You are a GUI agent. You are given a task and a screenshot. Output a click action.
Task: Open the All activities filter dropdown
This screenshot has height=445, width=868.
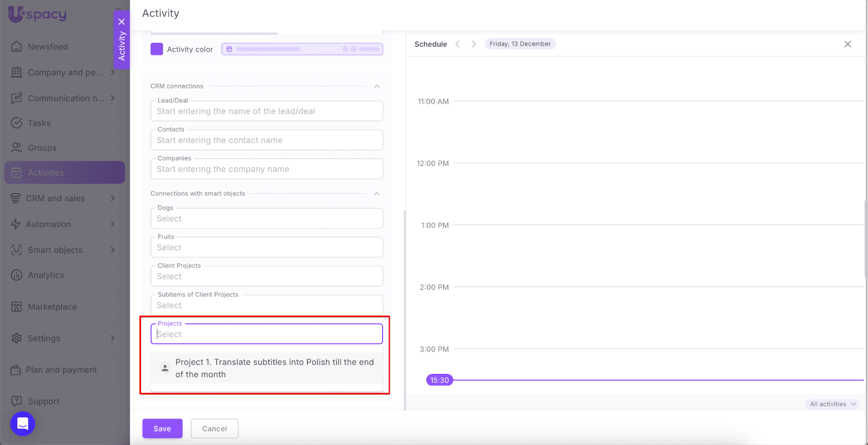pyautogui.click(x=832, y=404)
